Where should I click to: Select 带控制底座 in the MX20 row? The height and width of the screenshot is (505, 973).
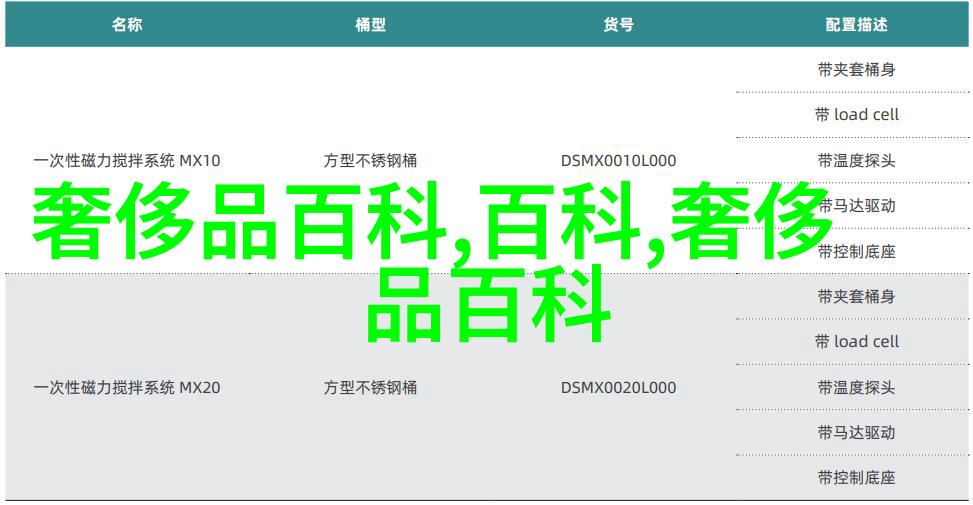(855, 478)
